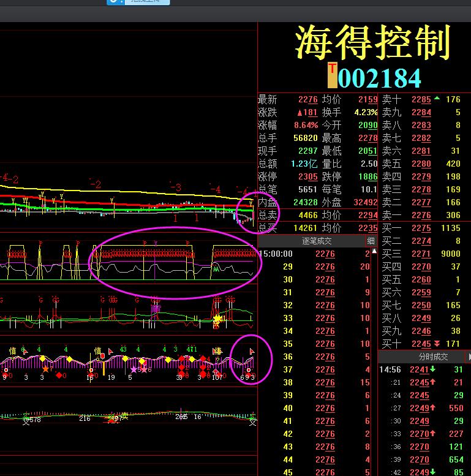Click the 涨幅 value 8.64%
Image resolution: width=471 pixels, height=476 pixels.
click(x=306, y=126)
